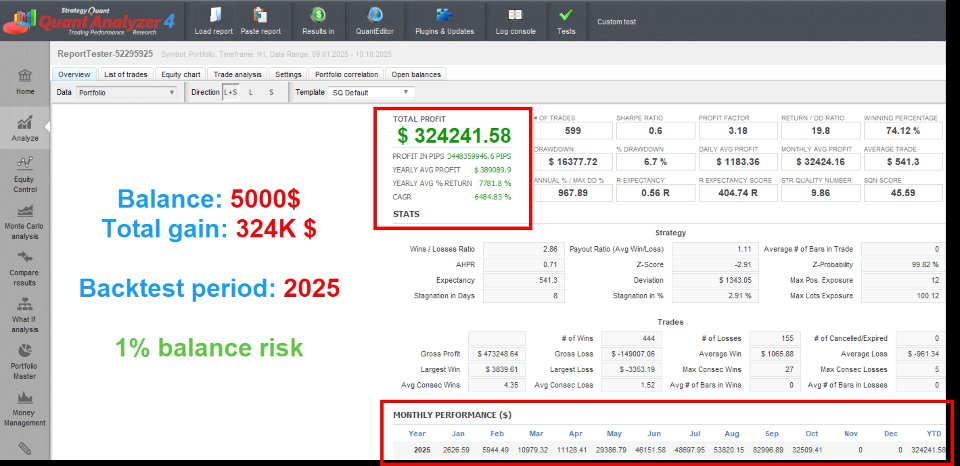Image resolution: width=960 pixels, height=466 pixels.
Task: Open the Equity chart tab
Action: pyautogui.click(x=181, y=74)
